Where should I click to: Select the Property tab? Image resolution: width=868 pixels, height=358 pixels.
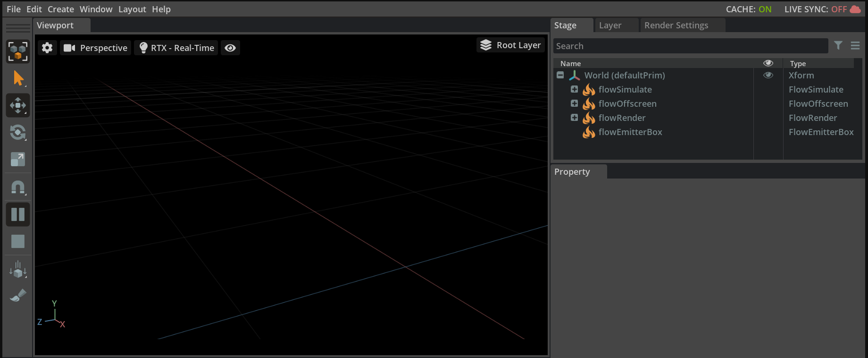pos(579,171)
